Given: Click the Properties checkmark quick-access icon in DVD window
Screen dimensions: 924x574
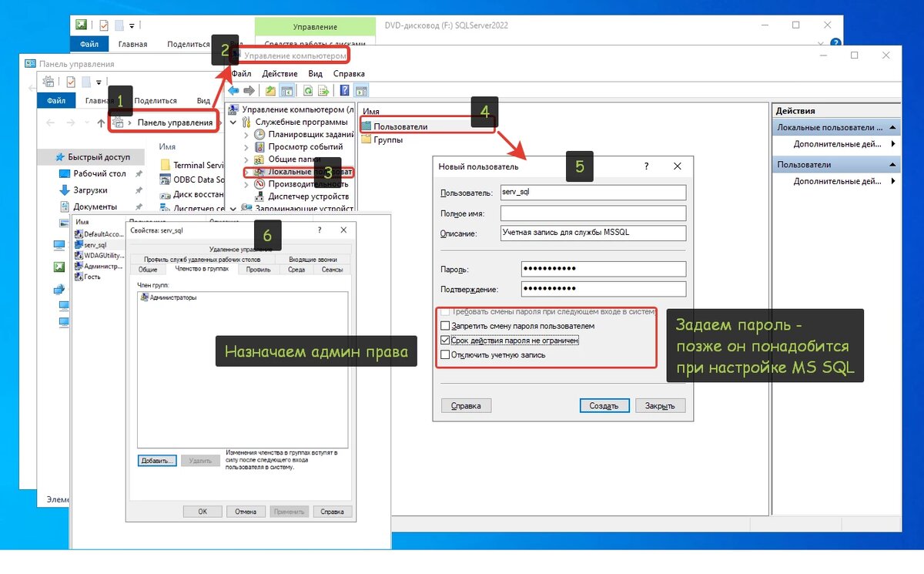Looking at the screenshot, I should 104,25.
